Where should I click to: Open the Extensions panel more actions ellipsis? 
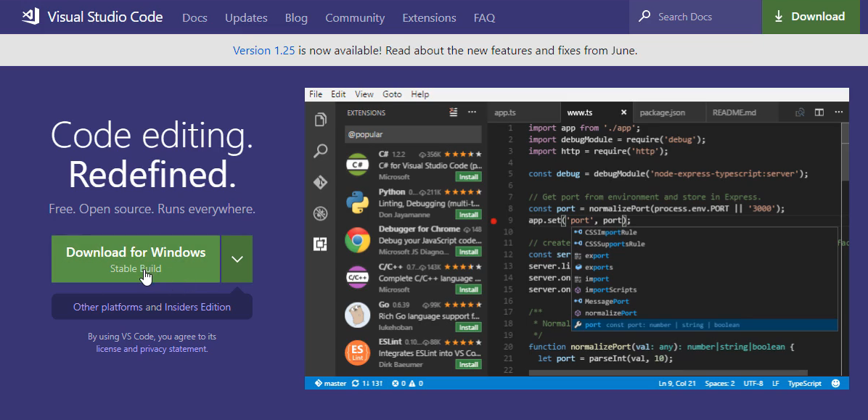pos(472,112)
